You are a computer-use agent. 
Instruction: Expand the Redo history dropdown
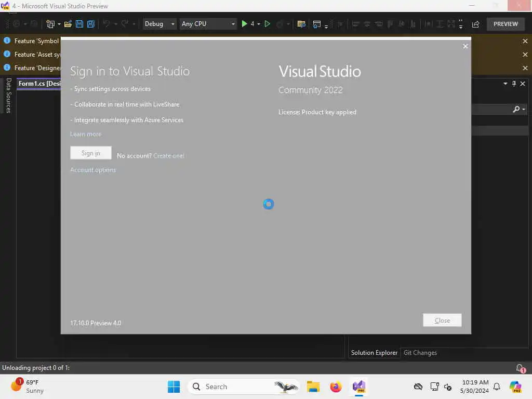pos(134,24)
